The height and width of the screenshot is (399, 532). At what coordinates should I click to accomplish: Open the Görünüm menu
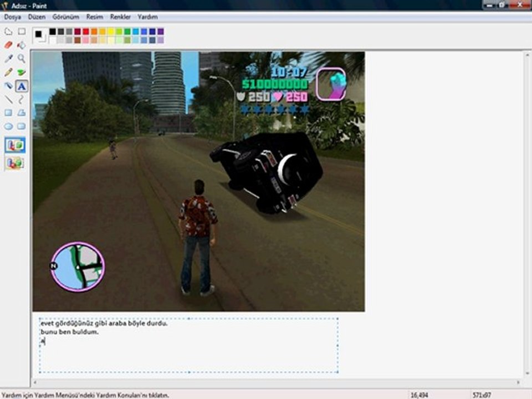point(66,17)
